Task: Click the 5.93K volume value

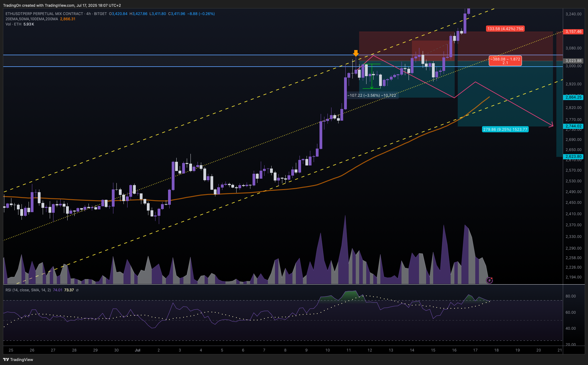Action: (x=29, y=24)
